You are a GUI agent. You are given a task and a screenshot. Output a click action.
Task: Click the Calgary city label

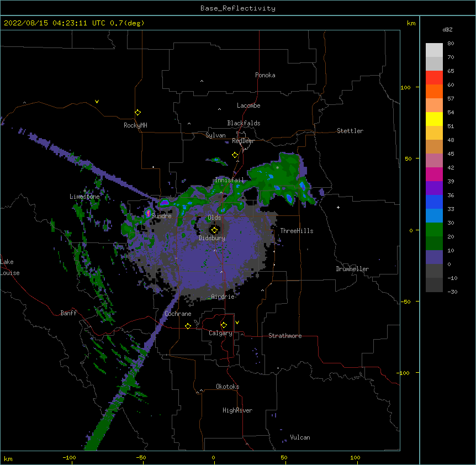click(220, 333)
